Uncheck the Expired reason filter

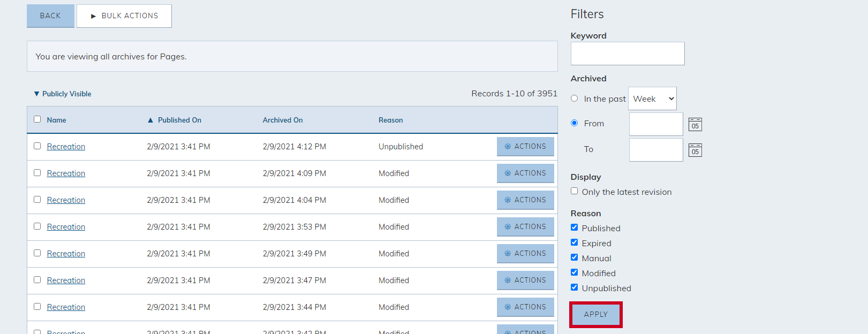[574, 242]
